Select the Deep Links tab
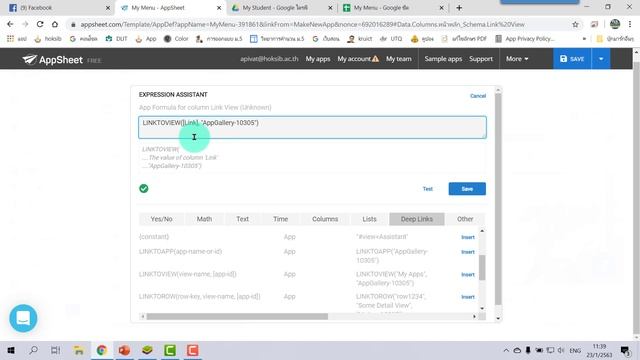Image resolution: width=640 pixels, height=360 pixels. click(x=417, y=219)
